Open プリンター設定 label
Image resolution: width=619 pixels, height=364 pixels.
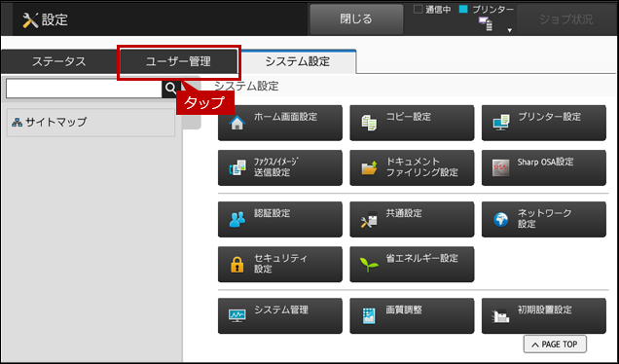click(550, 117)
